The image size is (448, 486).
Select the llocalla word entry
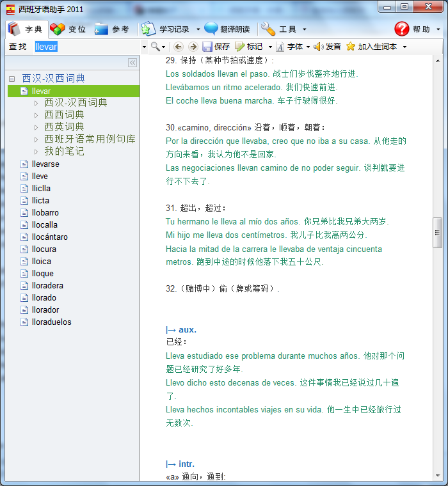point(44,224)
